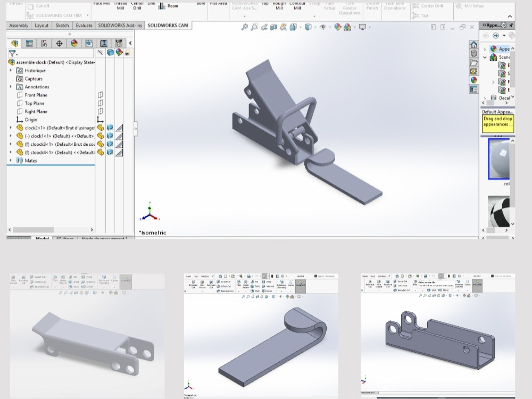Screen dimensions: 532x399
Task: Toggle visibility checkbox next to clock2<1>
Action: click(x=110, y=128)
